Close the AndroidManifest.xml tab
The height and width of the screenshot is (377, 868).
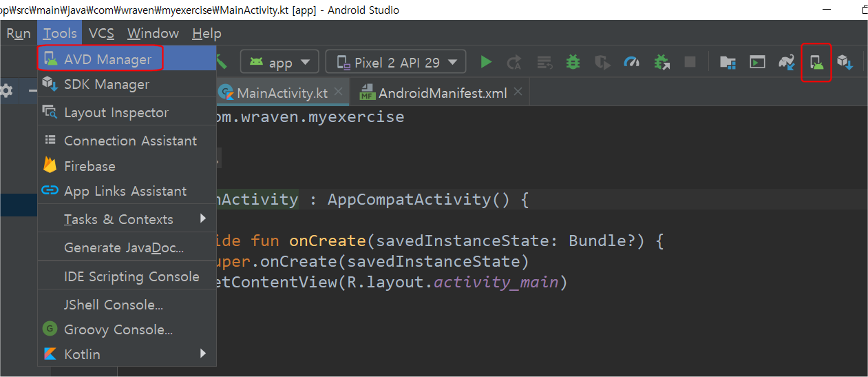pos(518,92)
